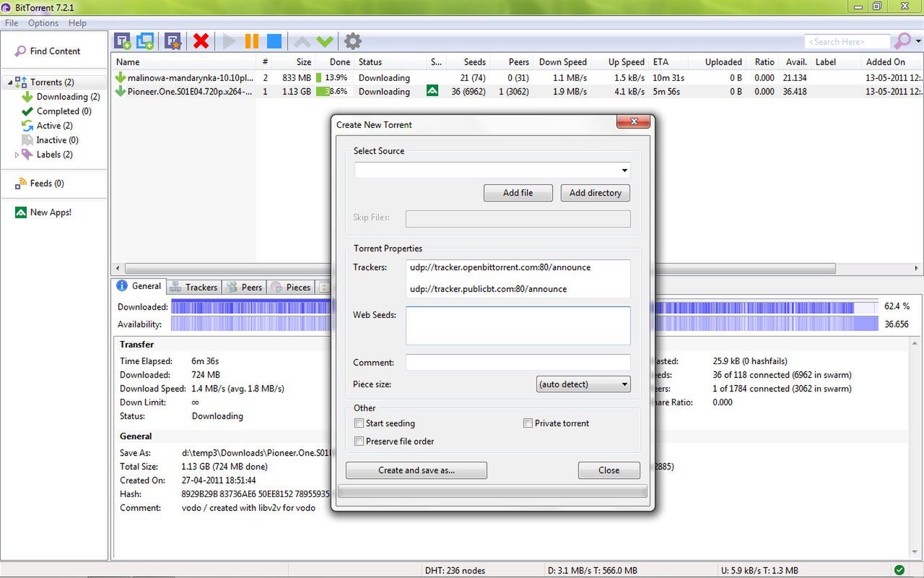Click the grey Move Up Queue arrow
The image size is (924, 578).
(x=302, y=41)
